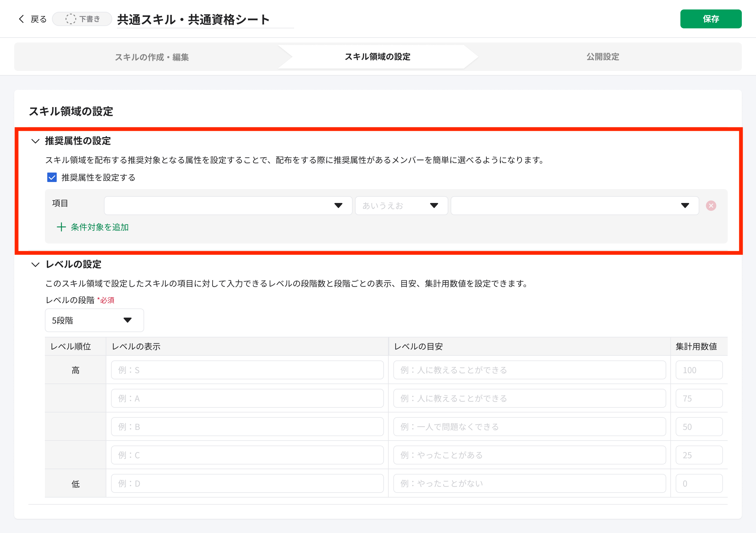The height and width of the screenshot is (533, 756).
Task: Click the 例：A level display field
Action: coord(247,398)
